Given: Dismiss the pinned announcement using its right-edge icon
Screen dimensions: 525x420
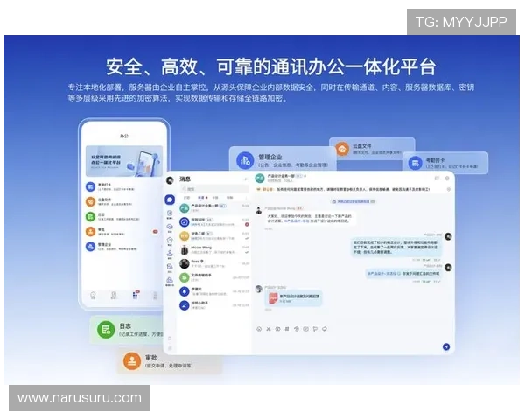Looking at the screenshot, I should point(449,190).
